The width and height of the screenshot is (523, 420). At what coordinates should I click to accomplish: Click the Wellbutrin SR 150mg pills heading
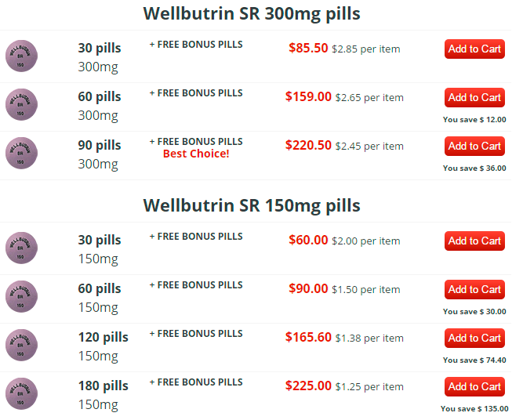(x=252, y=205)
